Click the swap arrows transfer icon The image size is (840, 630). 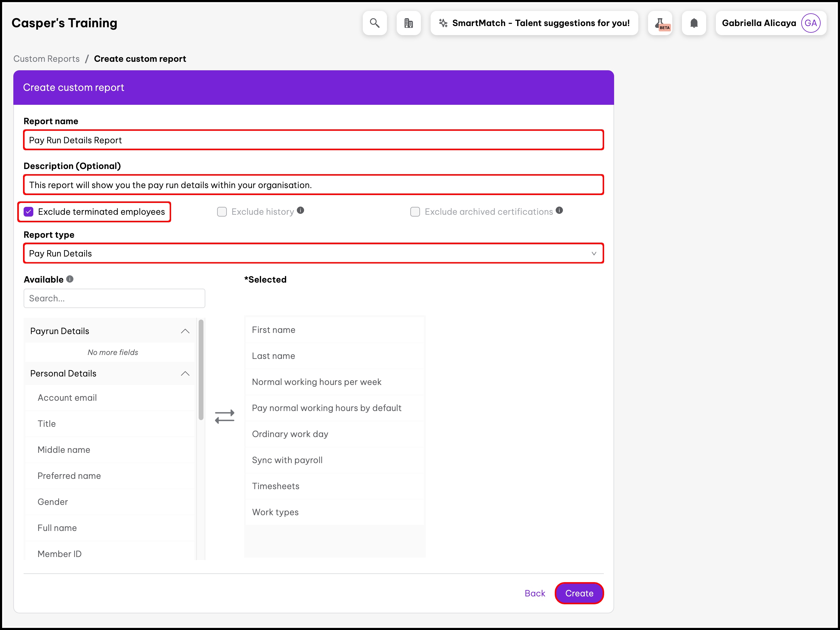[x=224, y=416]
